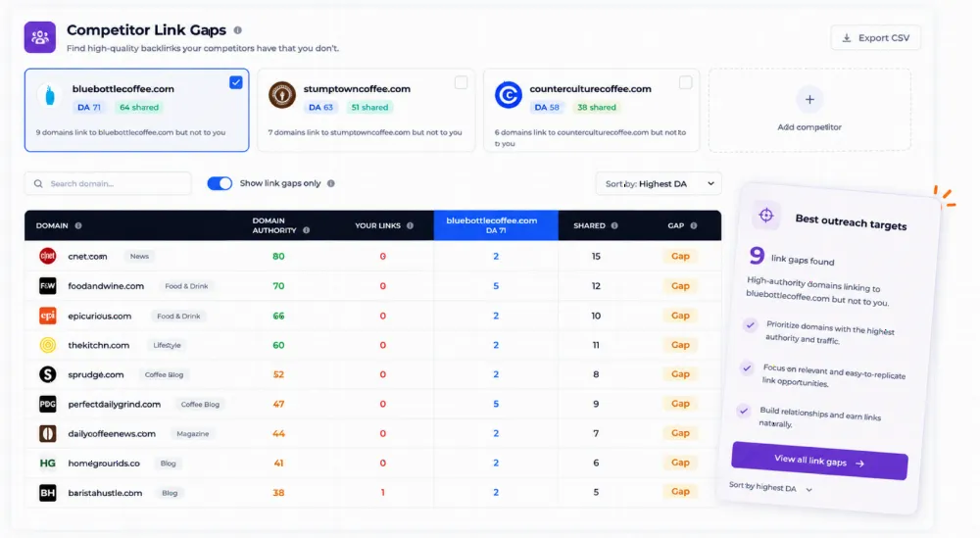Click the homegrounds.co HG favicon
980x538 pixels.
pyautogui.click(x=47, y=463)
